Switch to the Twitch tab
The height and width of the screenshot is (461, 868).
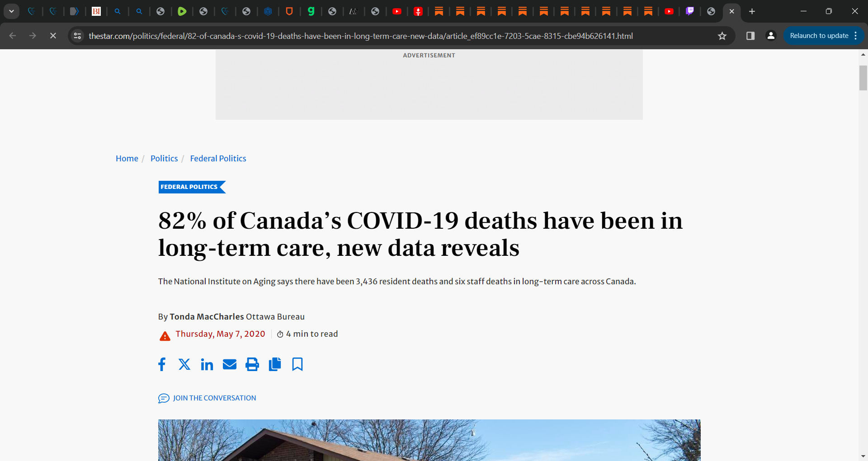690,11
